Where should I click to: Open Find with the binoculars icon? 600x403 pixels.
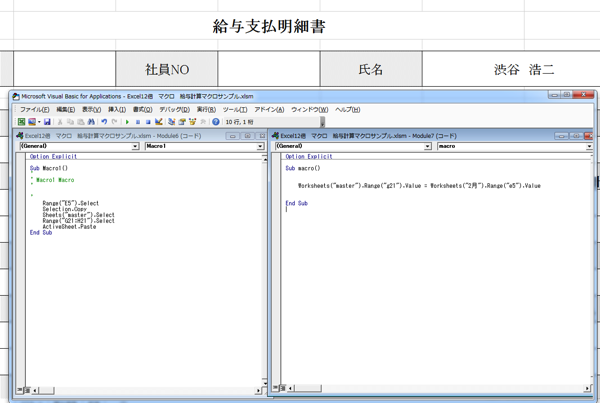click(91, 122)
